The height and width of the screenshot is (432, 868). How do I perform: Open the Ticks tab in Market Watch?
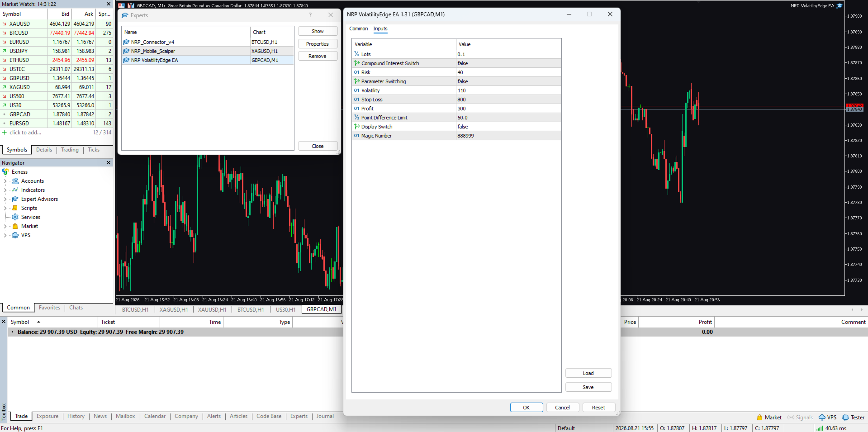tap(94, 150)
